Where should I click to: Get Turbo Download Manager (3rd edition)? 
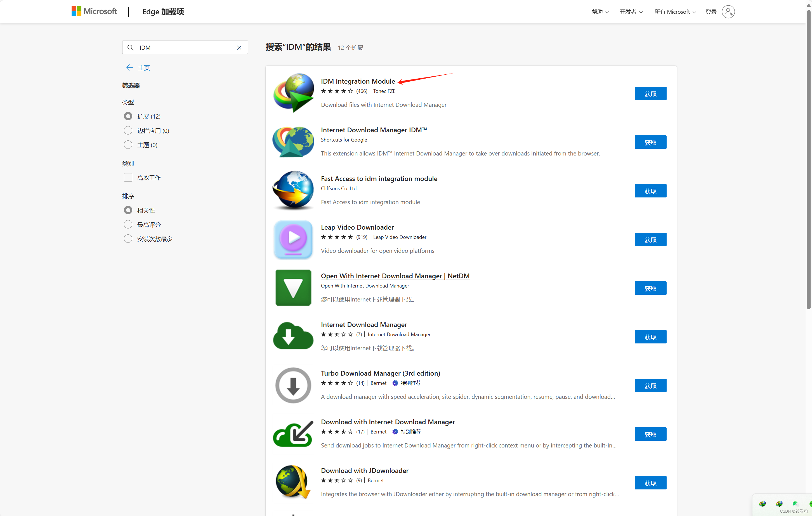coord(650,385)
